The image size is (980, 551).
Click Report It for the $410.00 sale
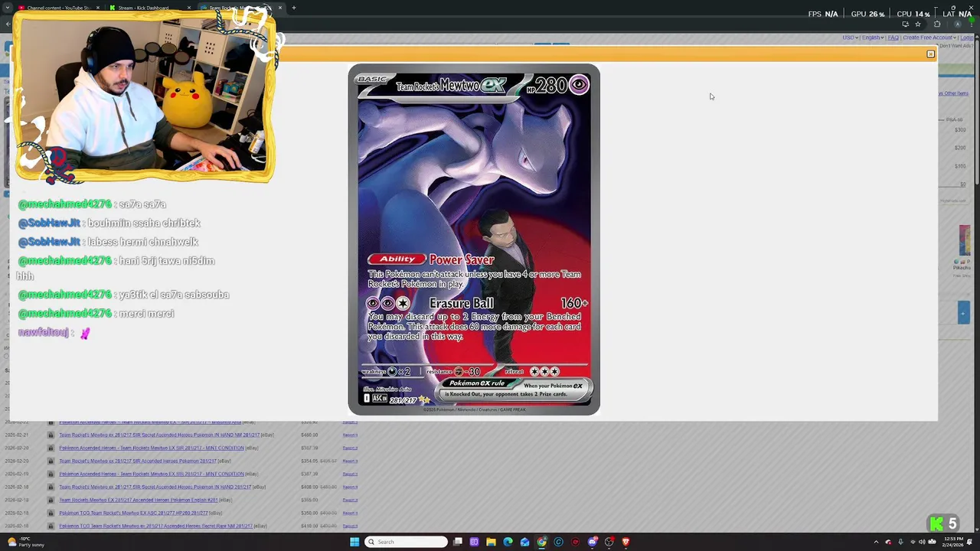[350, 526]
